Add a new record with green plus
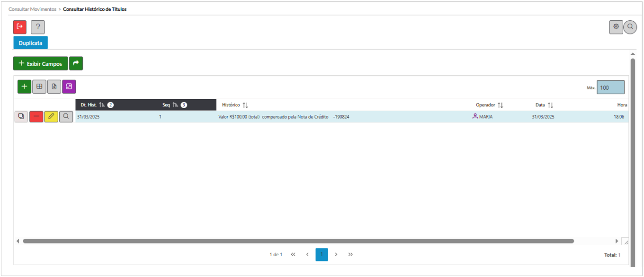Viewport: 644px width, 277px height. coord(24,87)
